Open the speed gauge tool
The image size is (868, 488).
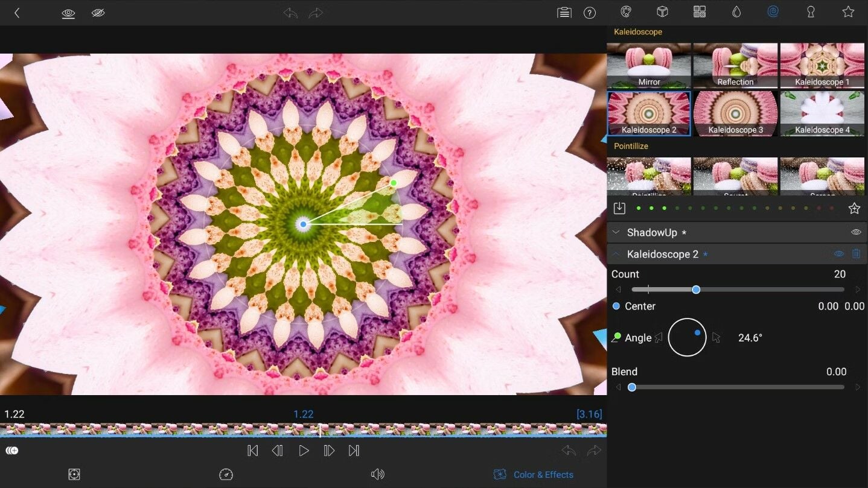(x=226, y=475)
